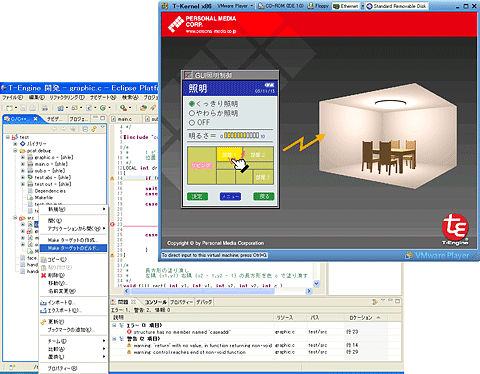Switch to the コンソール tab
The image size is (480, 374).
[156, 302]
